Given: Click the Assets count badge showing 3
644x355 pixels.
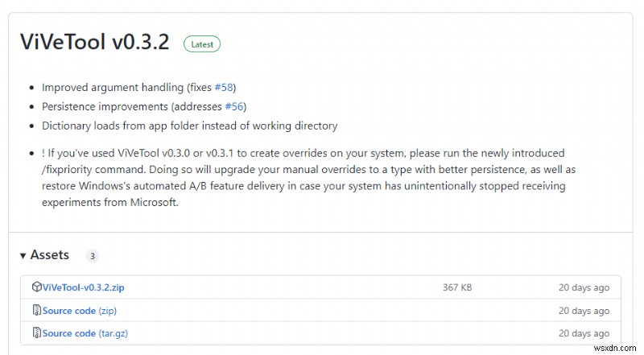Looking at the screenshot, I should pos(93,256).
